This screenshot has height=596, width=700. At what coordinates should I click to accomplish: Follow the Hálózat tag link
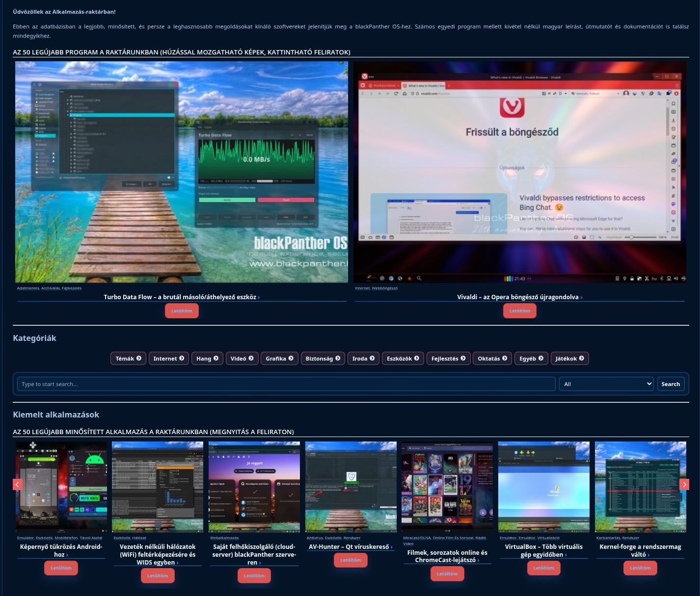click(x=139, y=538)
